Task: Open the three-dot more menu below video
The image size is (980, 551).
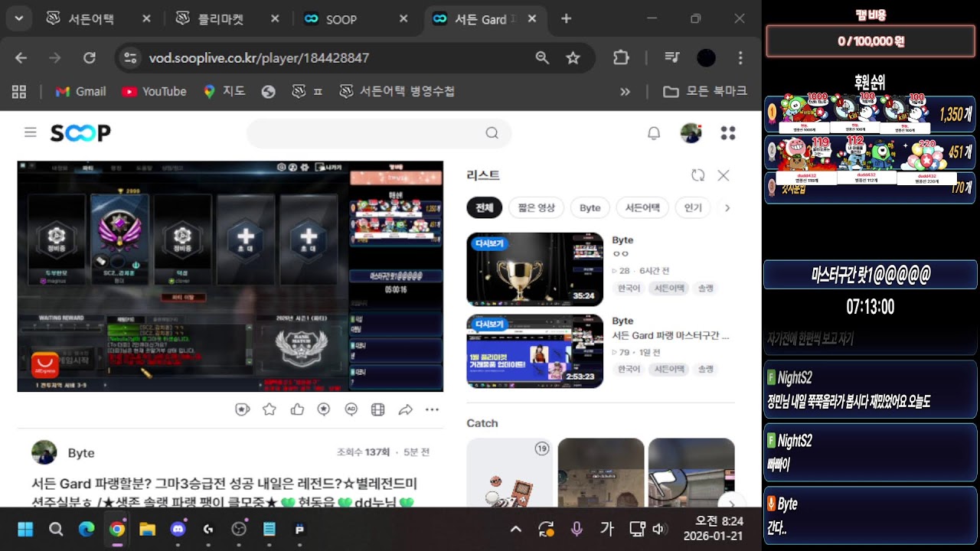Action: click(433, 409)
